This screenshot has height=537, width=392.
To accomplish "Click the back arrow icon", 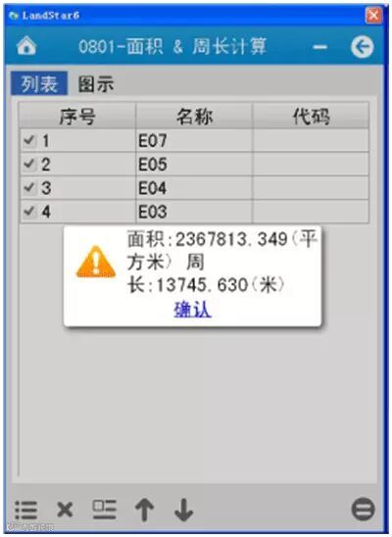I will tap(363, 47).
